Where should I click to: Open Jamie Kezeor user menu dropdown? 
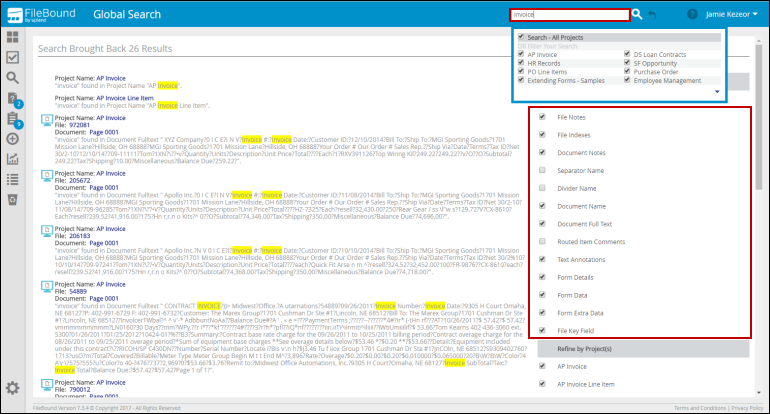pos(731,14)
